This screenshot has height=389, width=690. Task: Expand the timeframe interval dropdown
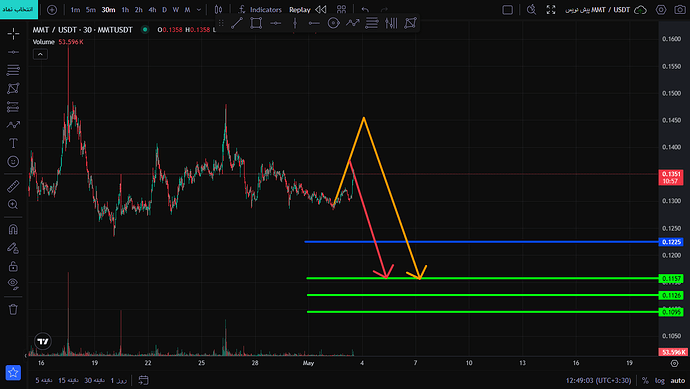[x=199, y=10]
